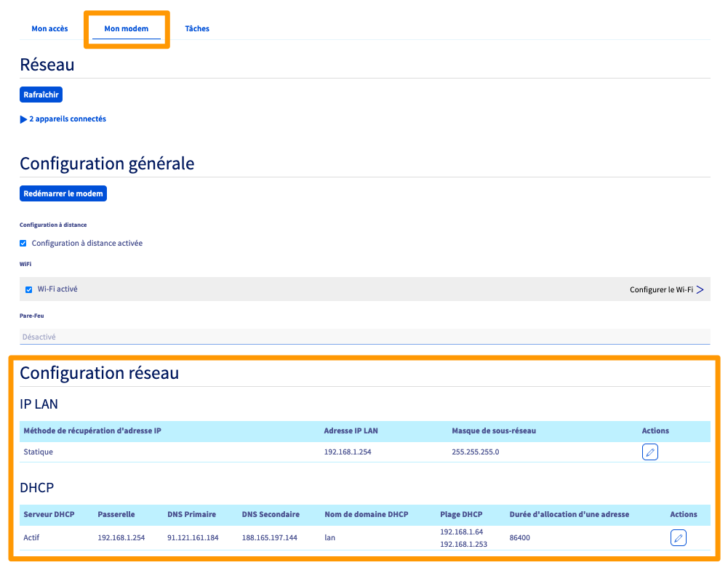Click the Plage DHCP column header
The width and height of the screenshot is (728, 565).
click(461, 514)
